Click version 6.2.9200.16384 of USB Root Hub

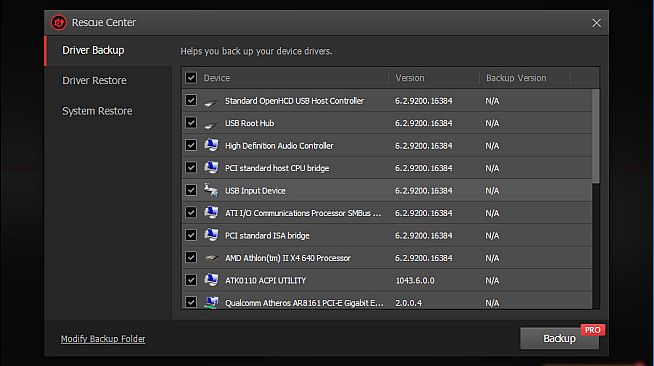pyautogui.click(x=424, y=123)
